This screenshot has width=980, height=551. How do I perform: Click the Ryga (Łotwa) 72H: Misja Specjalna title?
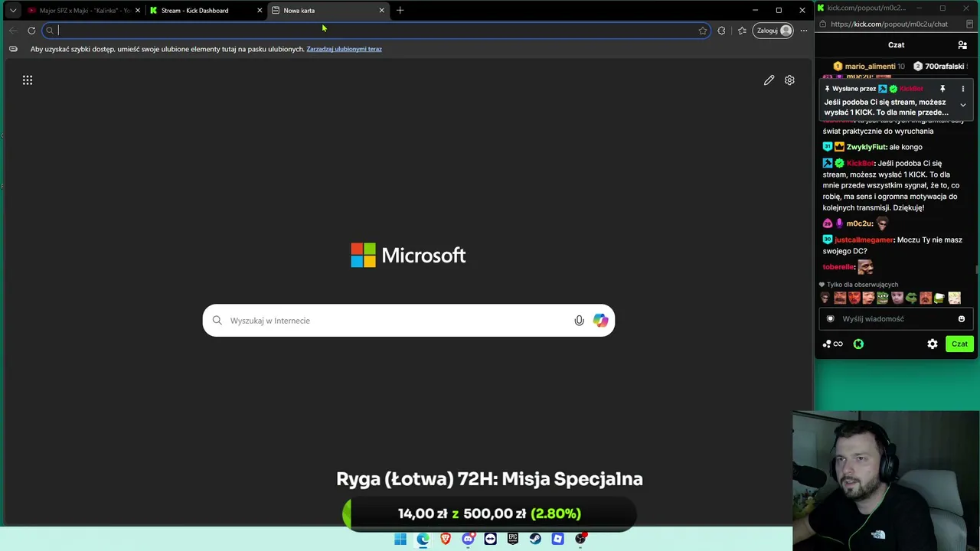coord(489,479)
